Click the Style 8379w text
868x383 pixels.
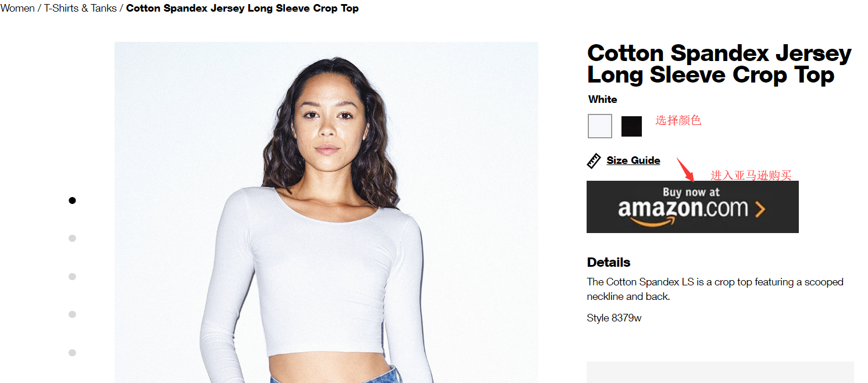[614, 318]
